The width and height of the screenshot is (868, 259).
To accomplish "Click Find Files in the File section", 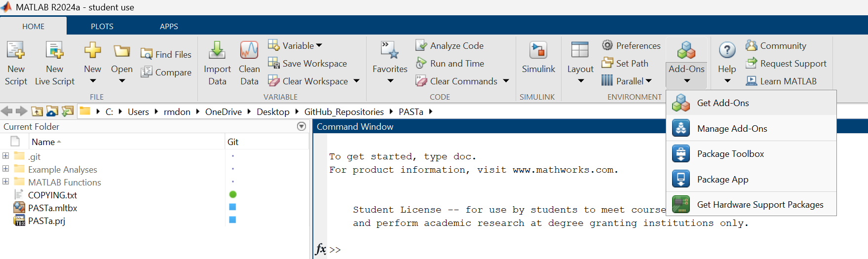I will [166, 54].
